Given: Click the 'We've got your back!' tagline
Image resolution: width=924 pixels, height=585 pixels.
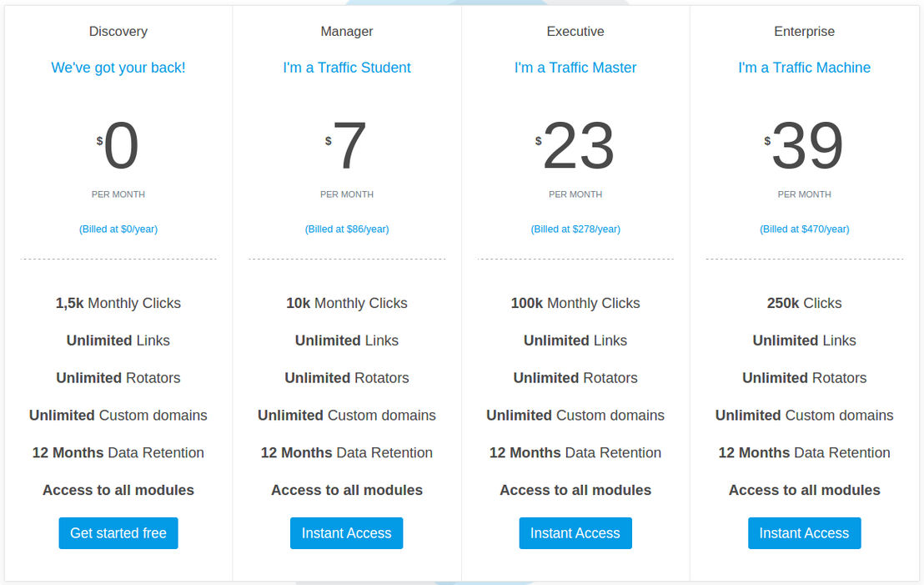Looking at the screenshot, I should [118, 68].
